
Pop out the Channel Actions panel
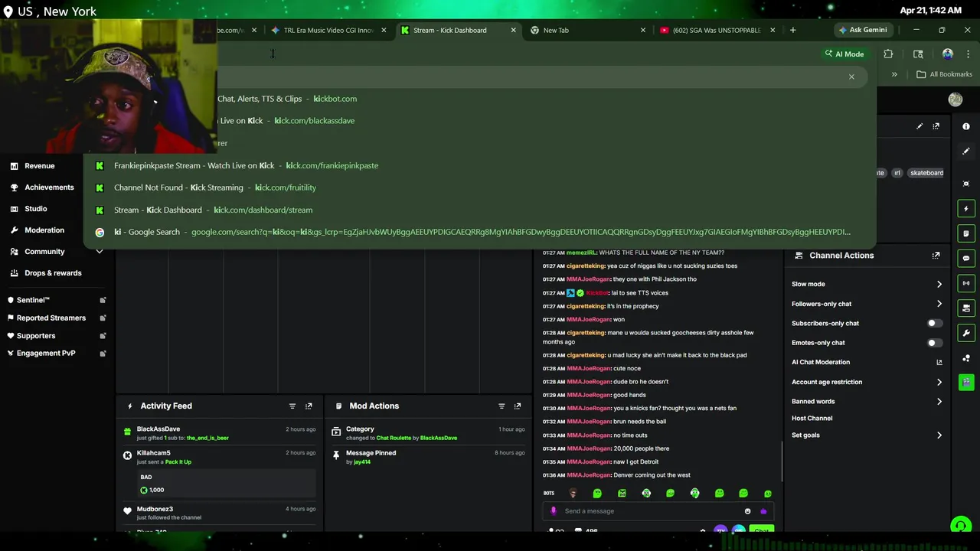click(x=936, y=256)
